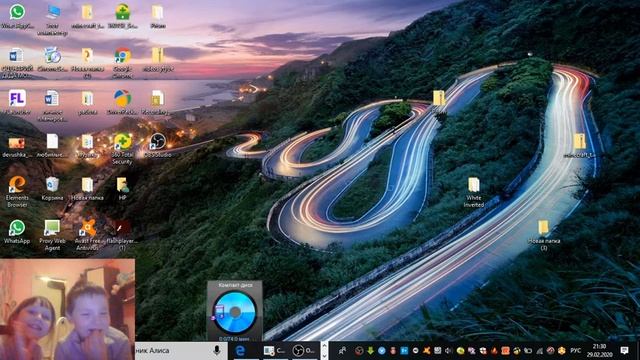Image resolution: width=640 pixels, height=360 pixels.
Task: Select the devushka_ image file
Action: [x=17, y=147]
